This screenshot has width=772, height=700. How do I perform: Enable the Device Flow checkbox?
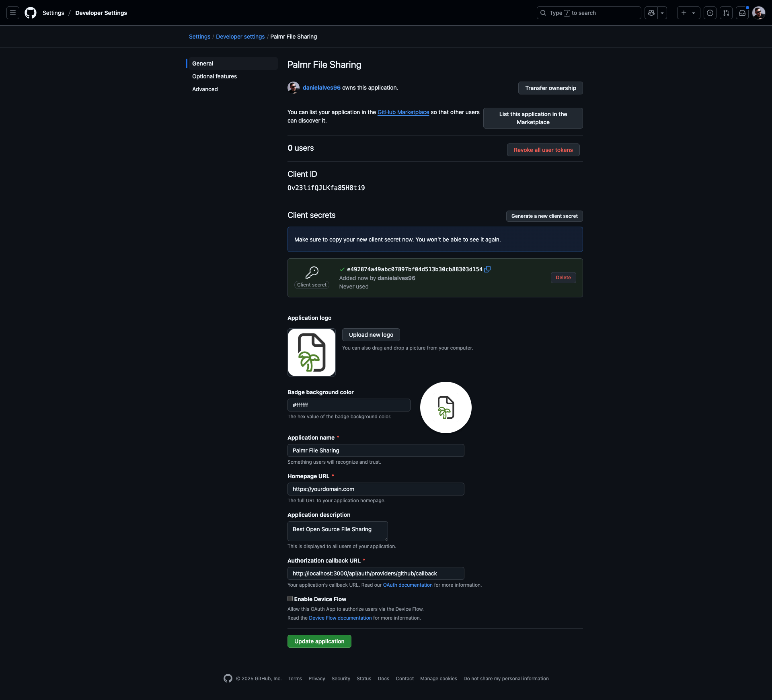point(290,599)
